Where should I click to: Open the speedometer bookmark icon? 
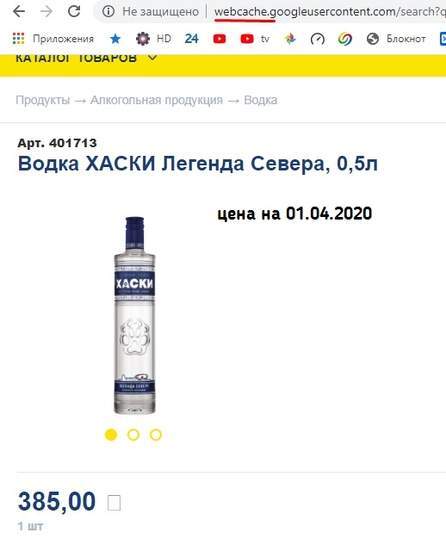point(317,39)
